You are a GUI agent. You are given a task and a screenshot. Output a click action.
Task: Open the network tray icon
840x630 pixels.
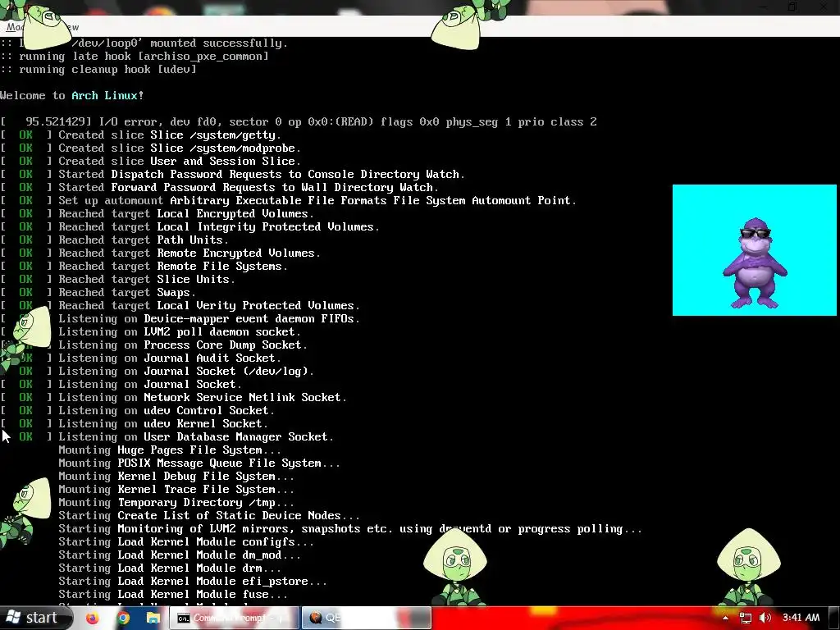point(745,618)
